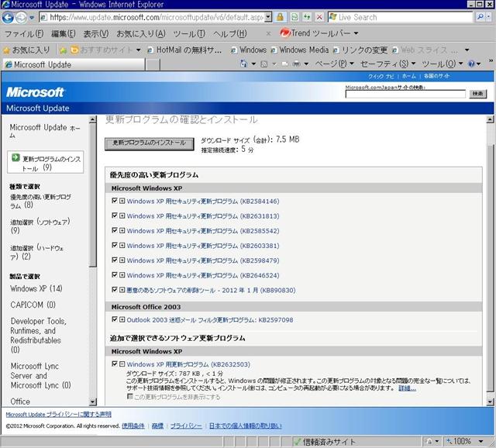Viewport: 496px width, 448px height.
Task: Click the RSS feeds icon in command bar
Action: 263,64
